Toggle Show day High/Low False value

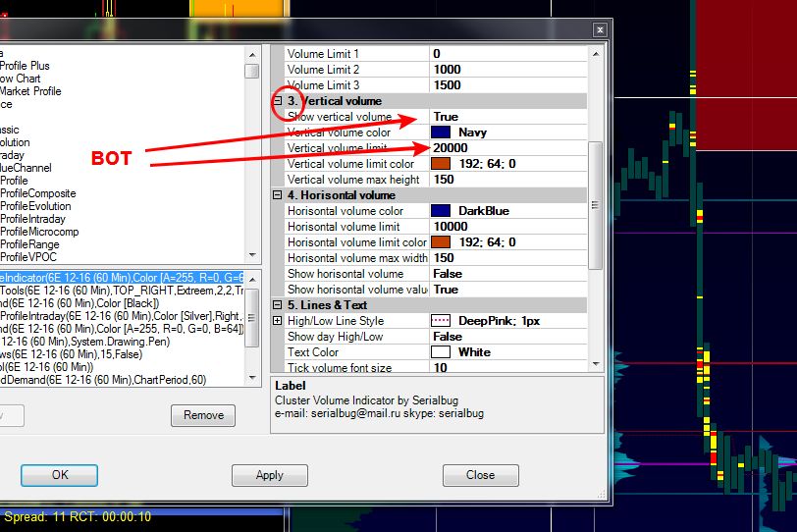[x=508, y=337]
